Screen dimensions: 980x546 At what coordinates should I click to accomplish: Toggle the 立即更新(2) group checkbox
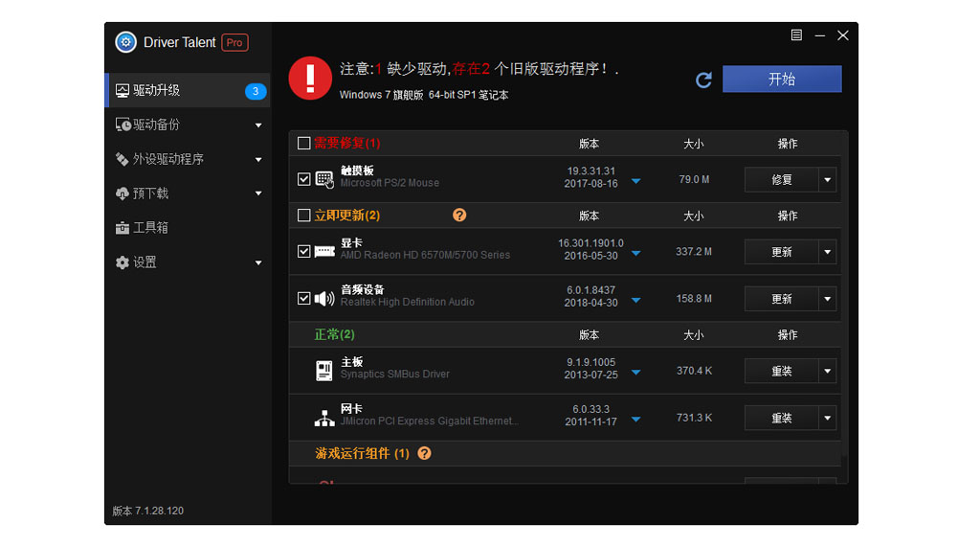pos(303,216)
